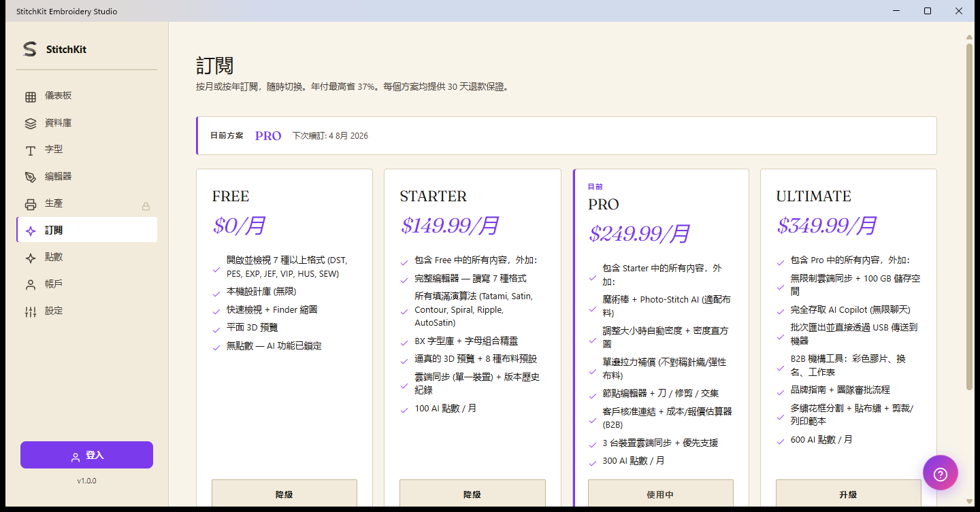This screenshot has height=512, width=980.
Task: Click the 登入 button
Action: pyautogui.click(x=86, y=455)
